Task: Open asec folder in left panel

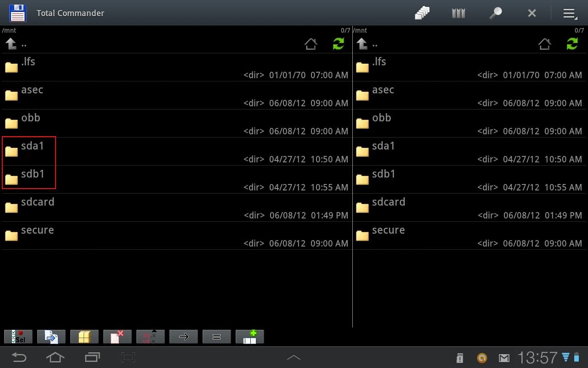Action: (x=176, y=96)
